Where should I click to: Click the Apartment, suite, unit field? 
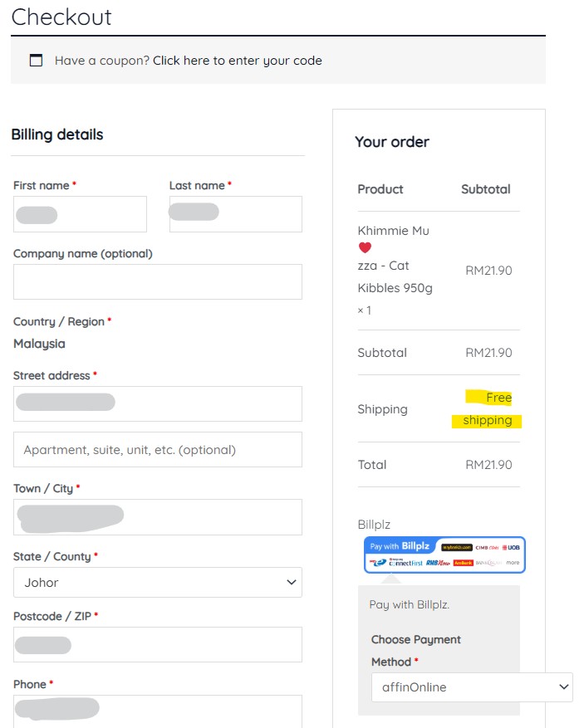pyautogui.click(x=157, y=450)
